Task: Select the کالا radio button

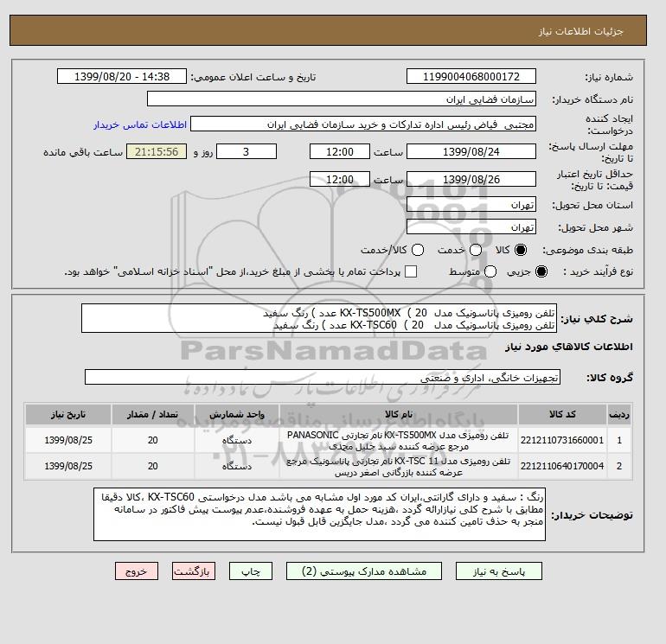Action: point(521,250)
